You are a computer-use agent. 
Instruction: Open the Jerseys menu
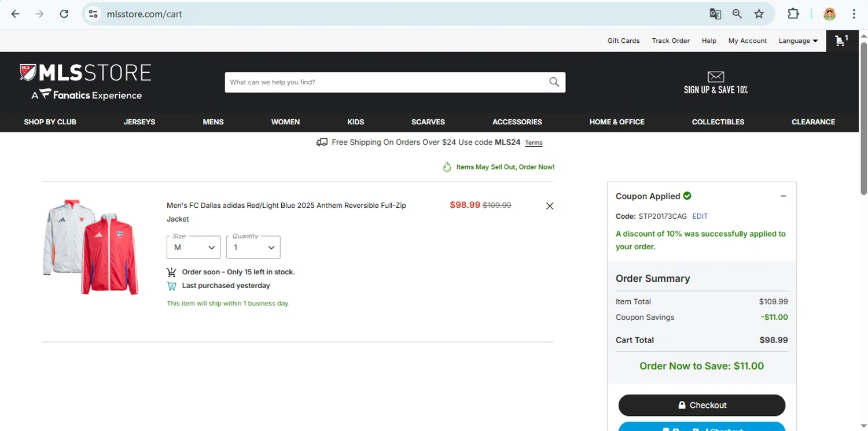click(139, 121)
